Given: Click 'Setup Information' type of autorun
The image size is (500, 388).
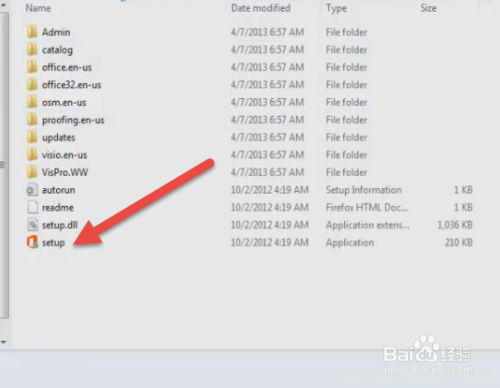Looking at the screenshot, I should [364, 190].
